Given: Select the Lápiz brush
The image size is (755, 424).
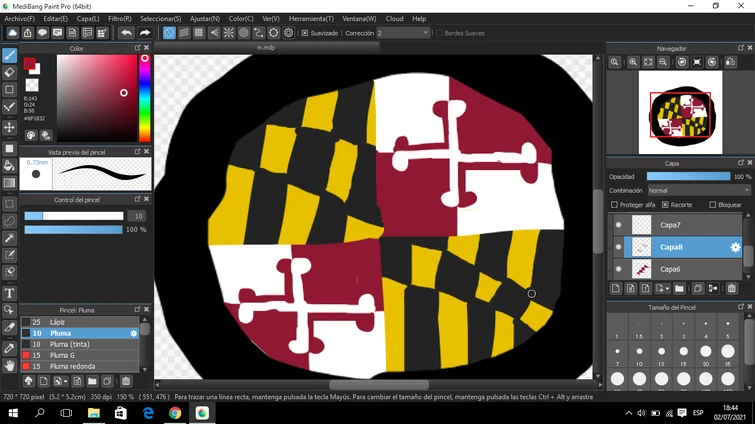Looking at the screenshot, I should (80, 322).
